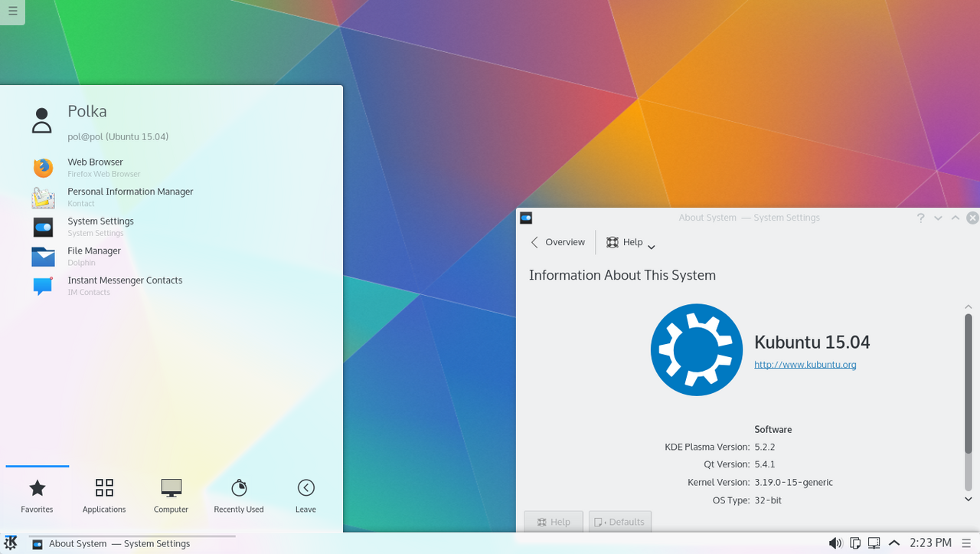
Task: Click the Kubuntu 15.04 heading text
Action: (x=812, y=342)
